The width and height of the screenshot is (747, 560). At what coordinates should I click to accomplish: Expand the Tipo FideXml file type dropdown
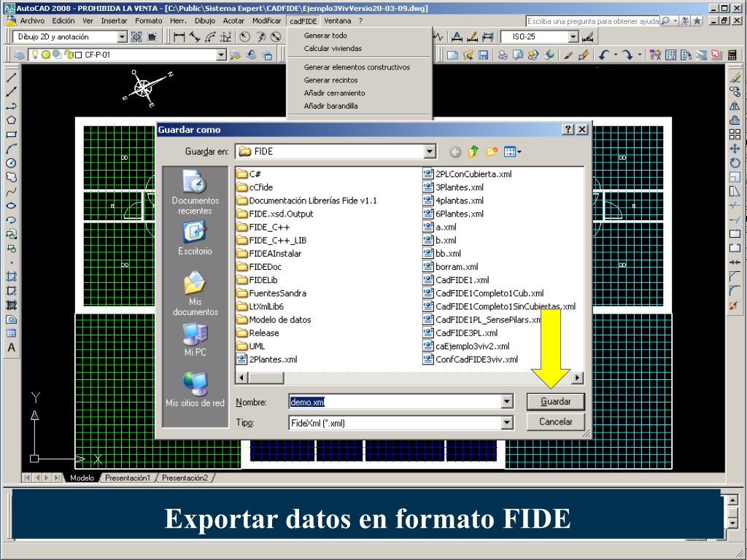coord(507,422)
